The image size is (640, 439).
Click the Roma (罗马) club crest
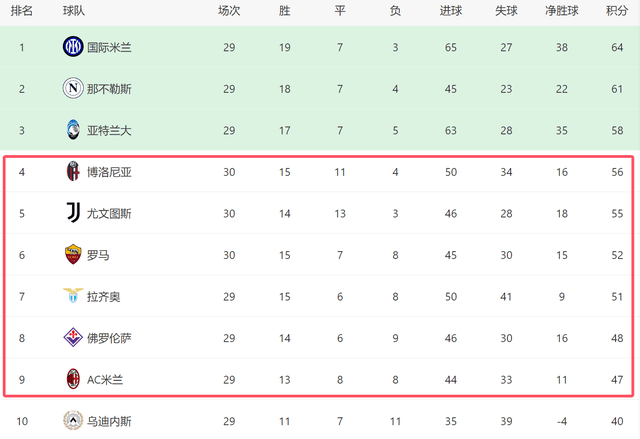72,255
